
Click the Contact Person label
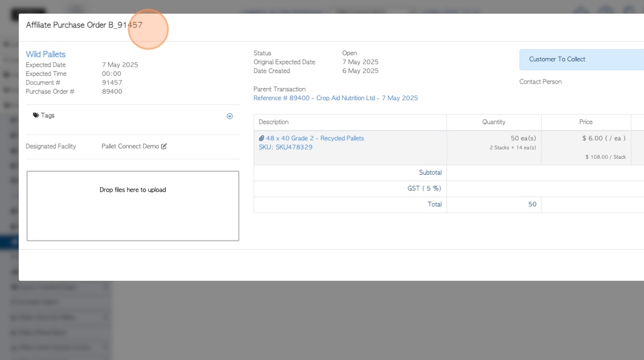tap(540, 82)
